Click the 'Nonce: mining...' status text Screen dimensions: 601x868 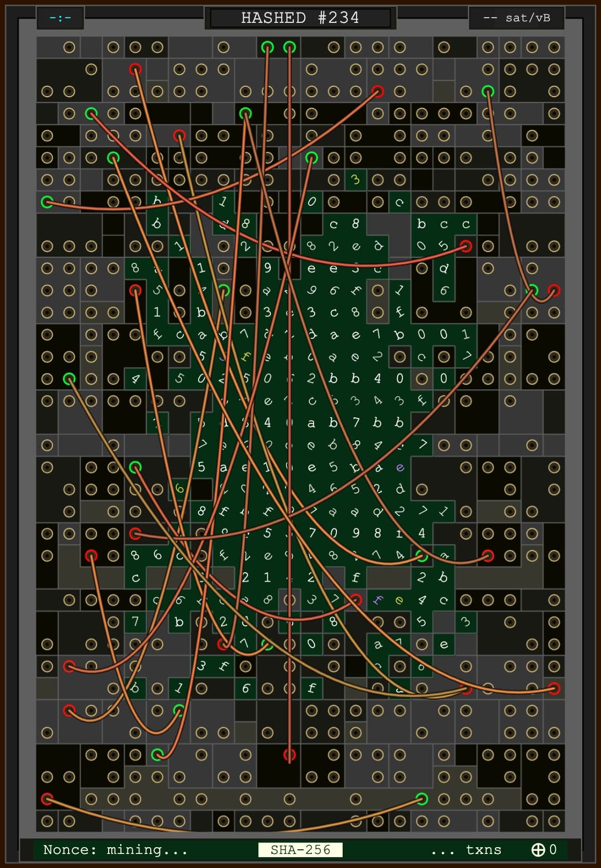point(115,849)
